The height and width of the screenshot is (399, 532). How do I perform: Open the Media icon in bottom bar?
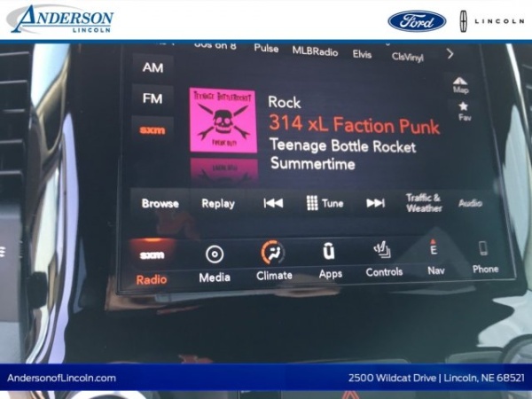point(214,255)
